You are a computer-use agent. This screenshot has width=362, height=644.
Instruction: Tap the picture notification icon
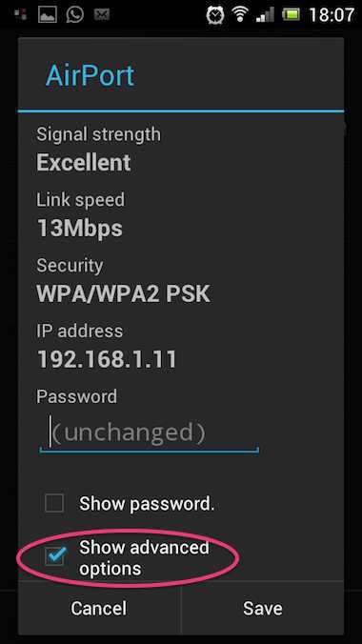(x=48, y=15)
